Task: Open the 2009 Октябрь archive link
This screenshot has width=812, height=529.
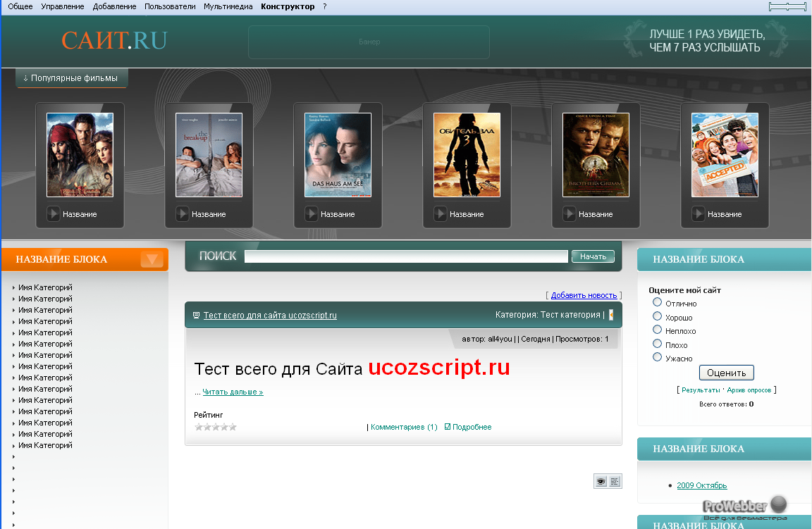Action: click(702, 485)
